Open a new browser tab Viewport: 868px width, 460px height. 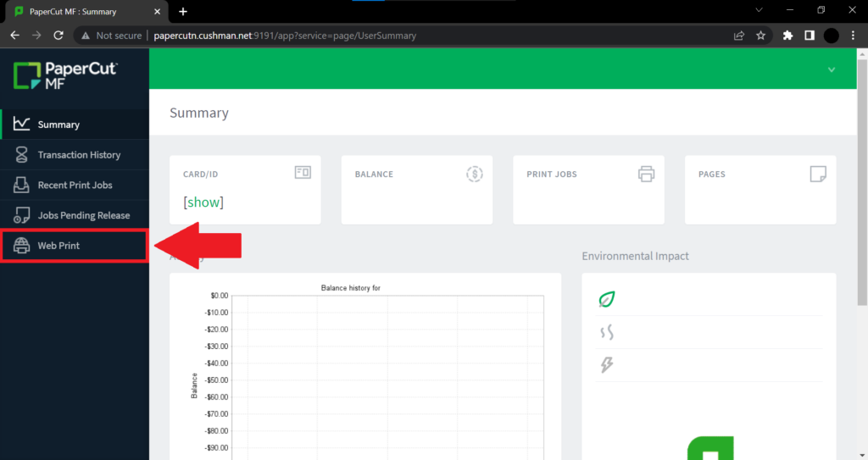[x=182, y=11]
